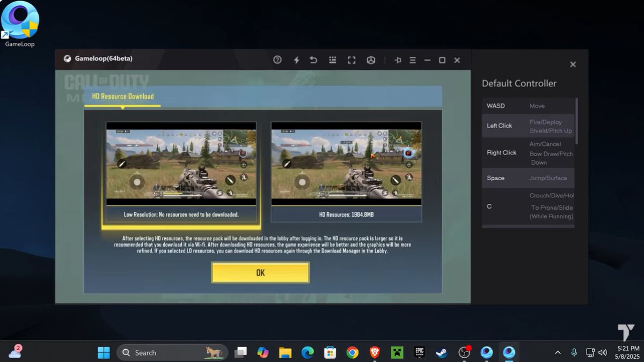Show hidden system tray icons
644x362 pixels.
pos(558,352)
